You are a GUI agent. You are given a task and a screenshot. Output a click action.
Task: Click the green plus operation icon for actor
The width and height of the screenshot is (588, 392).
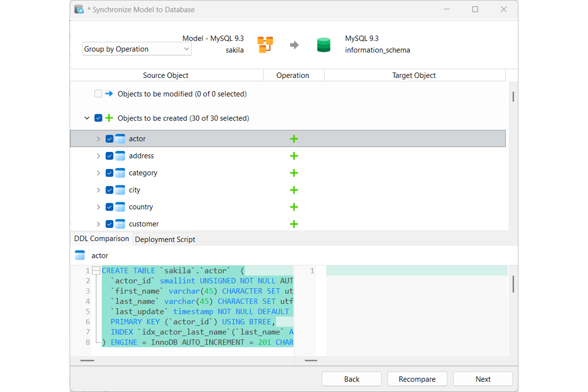coord(294,139)
